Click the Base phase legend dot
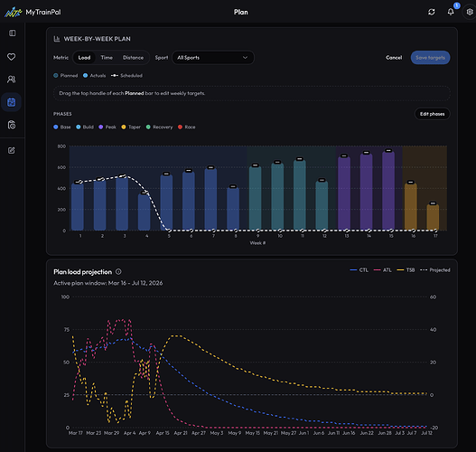The image size is (476, 452). (x=56, y=127)
